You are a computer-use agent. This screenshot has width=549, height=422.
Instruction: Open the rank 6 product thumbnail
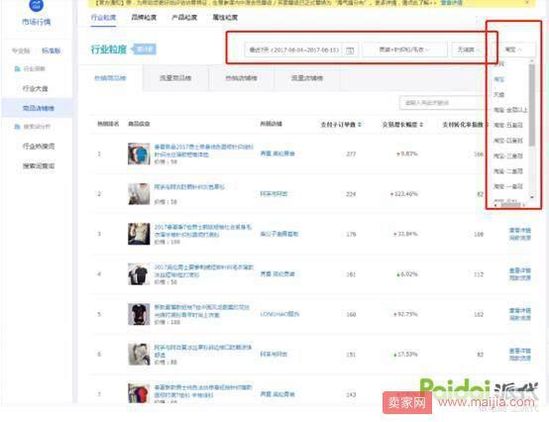pos(139,354)
